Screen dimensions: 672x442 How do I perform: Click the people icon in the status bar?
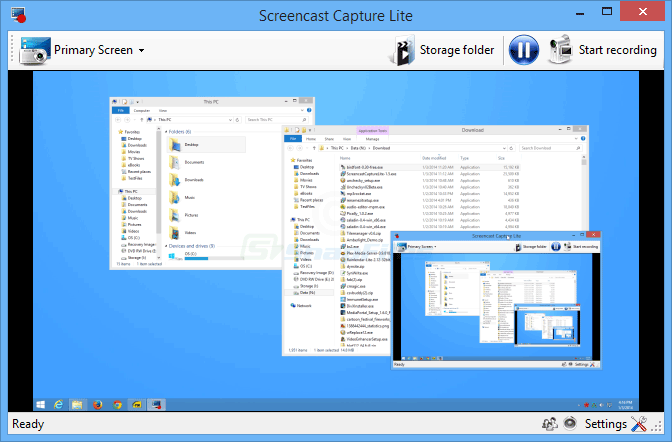pyautogui.click(x=549, y=424)
